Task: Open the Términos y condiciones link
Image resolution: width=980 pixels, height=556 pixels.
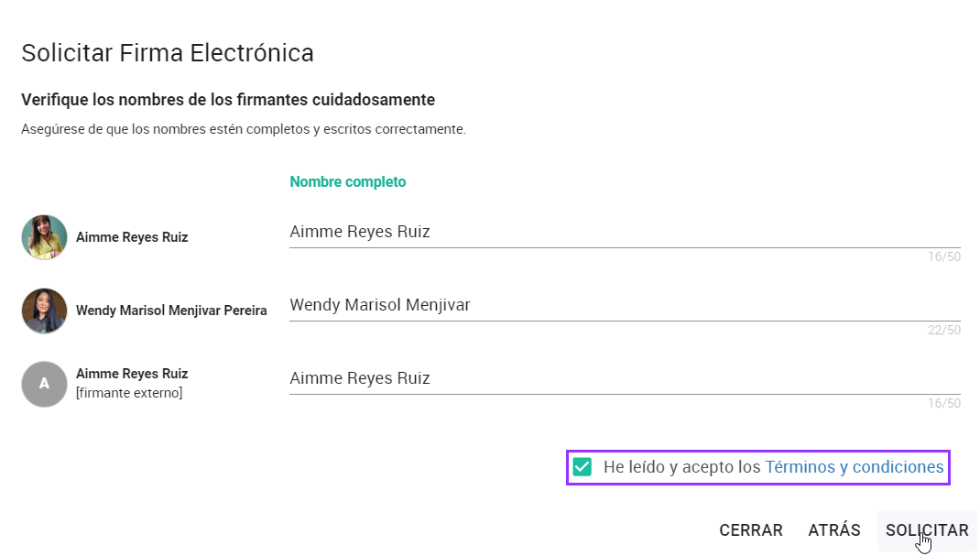Action: tap(854, 466)
